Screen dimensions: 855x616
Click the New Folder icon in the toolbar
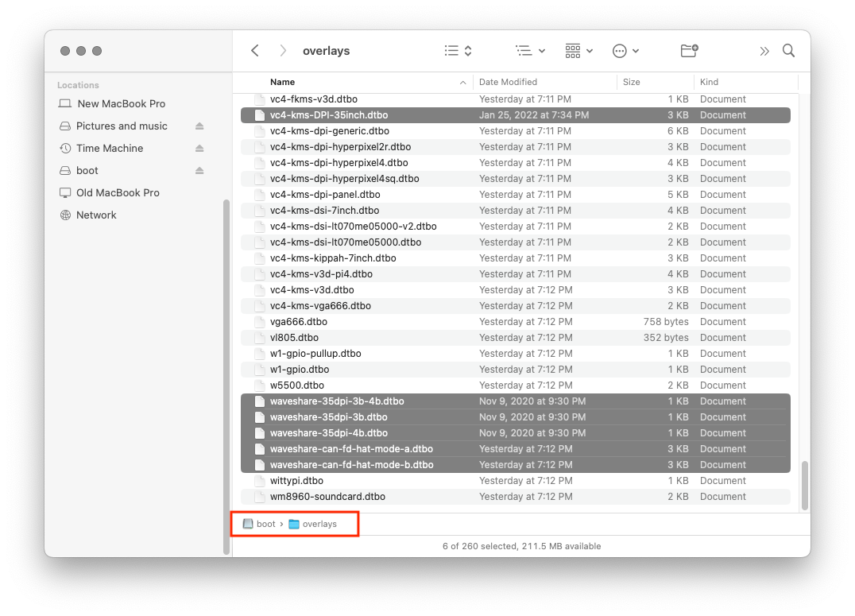pyautogui.click(x=688, y=50)
